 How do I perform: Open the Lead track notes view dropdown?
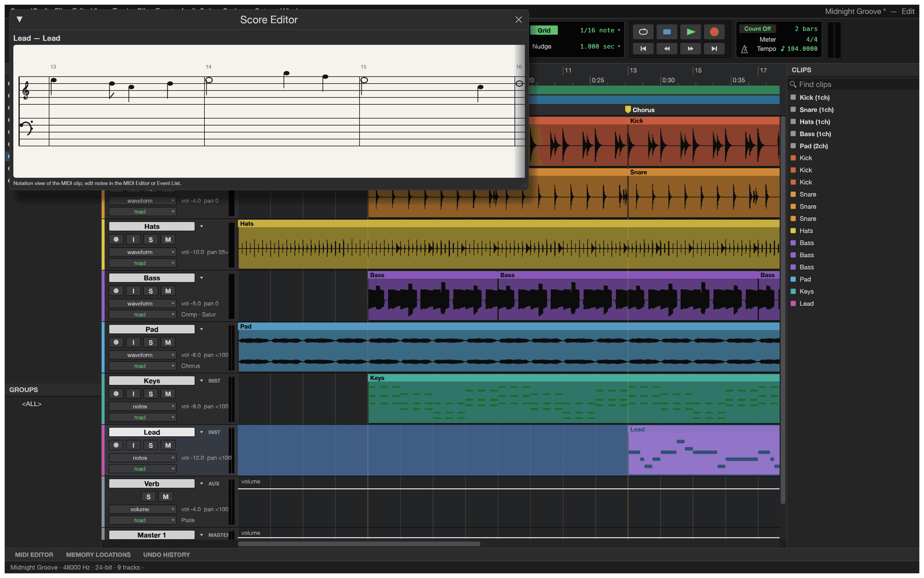(142, 458)
